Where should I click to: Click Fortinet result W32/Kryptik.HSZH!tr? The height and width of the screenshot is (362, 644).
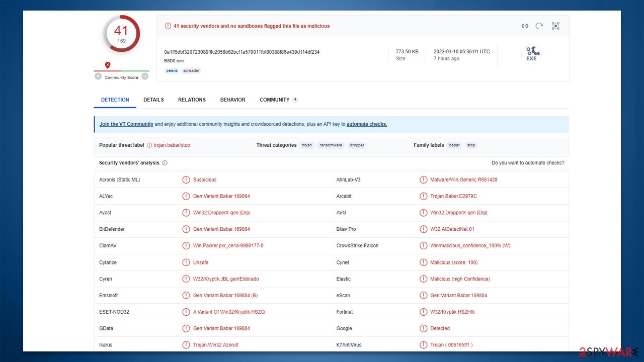[x=453, y=312]
